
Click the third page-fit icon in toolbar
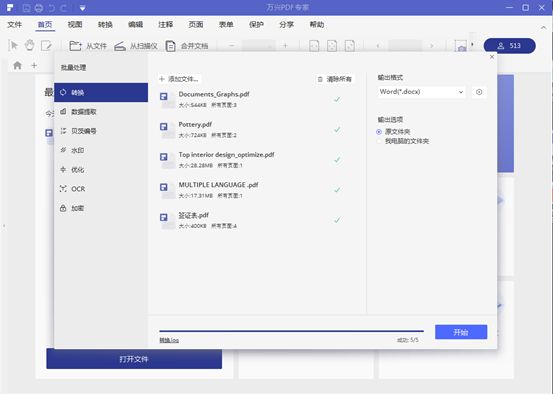coord(350,46)
